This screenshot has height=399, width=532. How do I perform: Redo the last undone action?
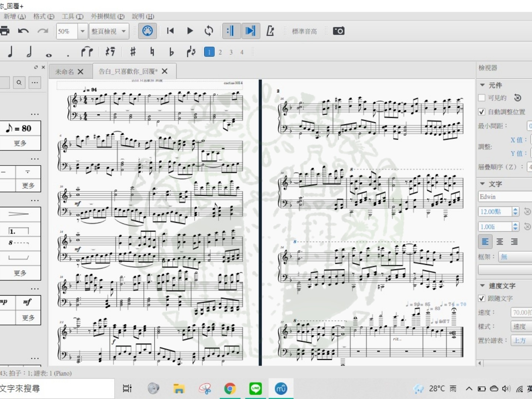(x=43, y=31)
